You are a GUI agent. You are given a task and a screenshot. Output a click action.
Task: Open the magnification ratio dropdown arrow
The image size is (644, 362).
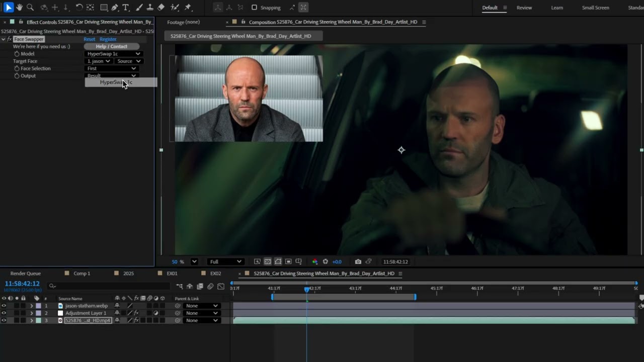point(194,261)
